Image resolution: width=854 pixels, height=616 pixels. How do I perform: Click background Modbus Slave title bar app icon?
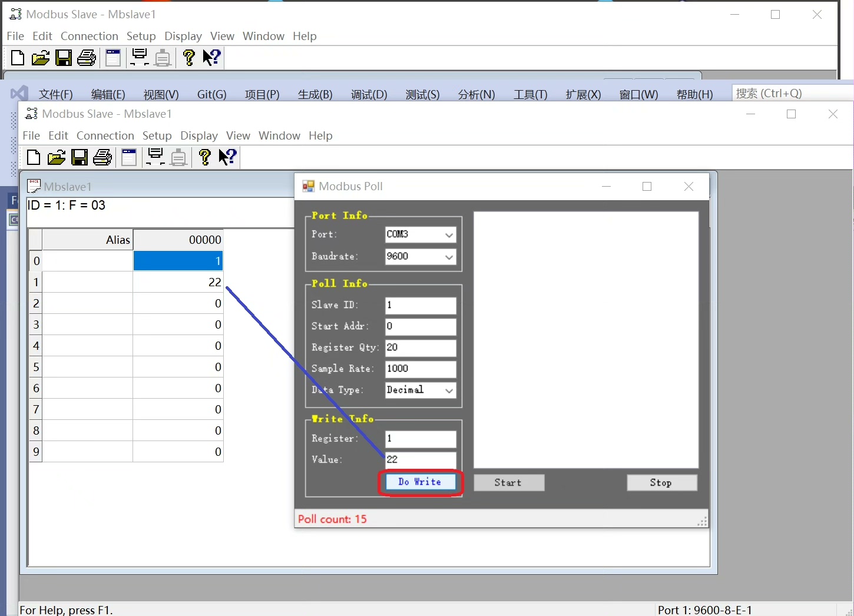point(15,14)
